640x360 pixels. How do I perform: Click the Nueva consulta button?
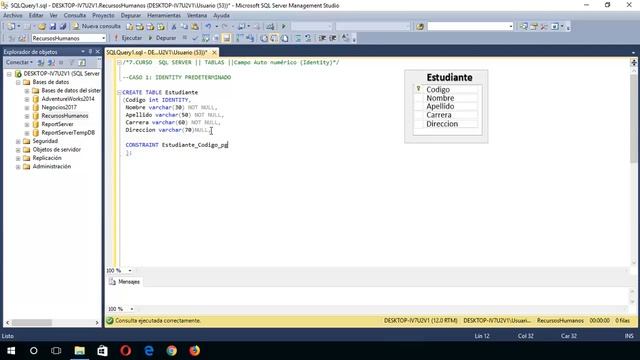coord(97,27)
